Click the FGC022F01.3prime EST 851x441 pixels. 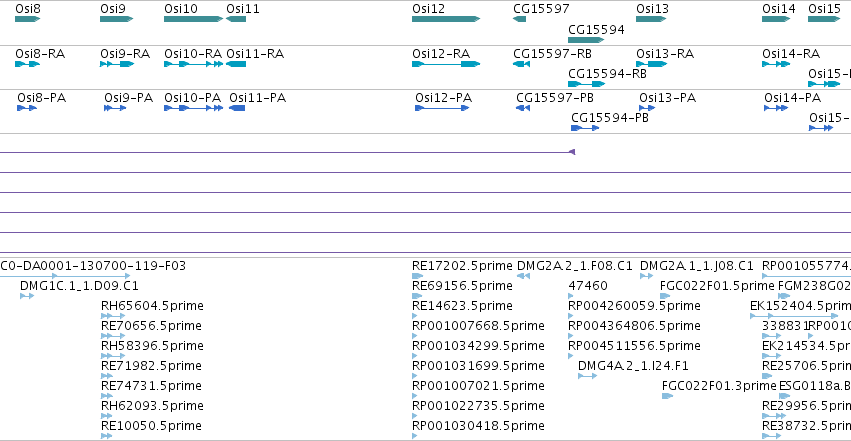668,396
